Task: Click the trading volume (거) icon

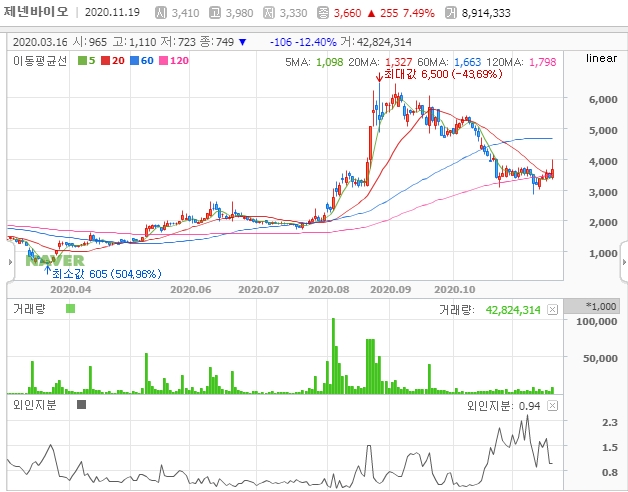Action: 451,13
